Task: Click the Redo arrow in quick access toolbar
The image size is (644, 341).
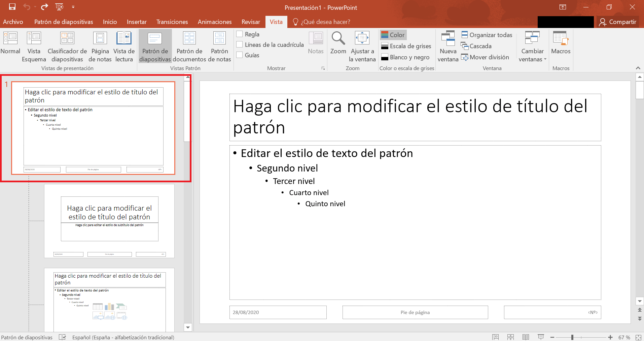Action: [44, 7]
